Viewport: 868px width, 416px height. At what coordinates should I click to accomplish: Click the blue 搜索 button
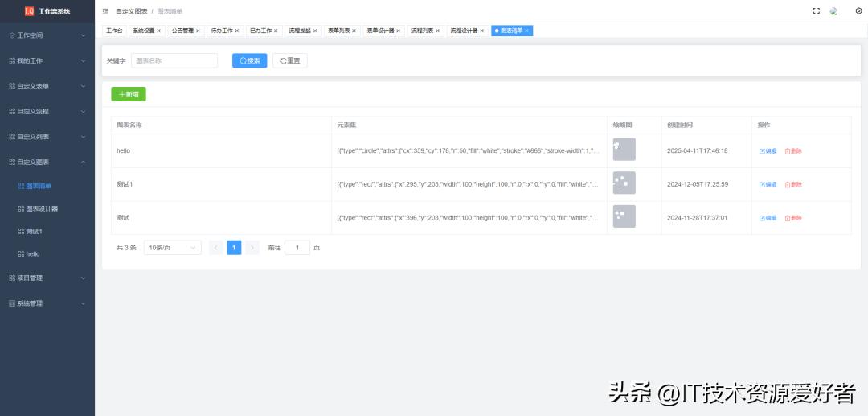(249, 60)
